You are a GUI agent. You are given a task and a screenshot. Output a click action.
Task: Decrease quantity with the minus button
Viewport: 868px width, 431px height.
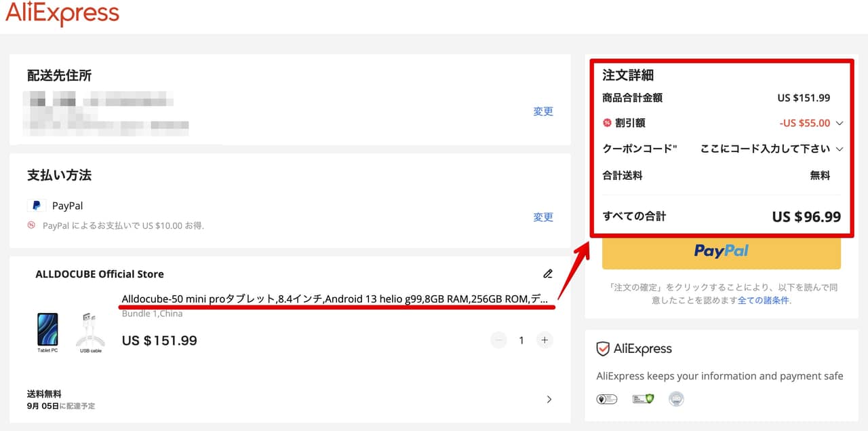click(x=498, y=340)
